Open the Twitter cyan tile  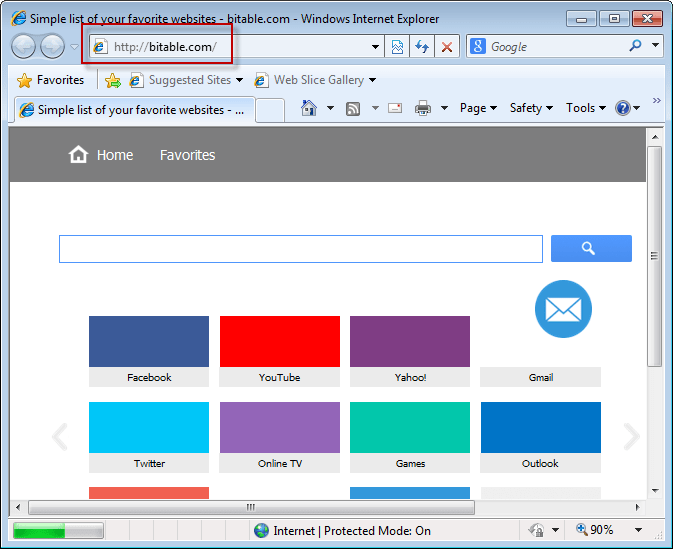(149, 437)
